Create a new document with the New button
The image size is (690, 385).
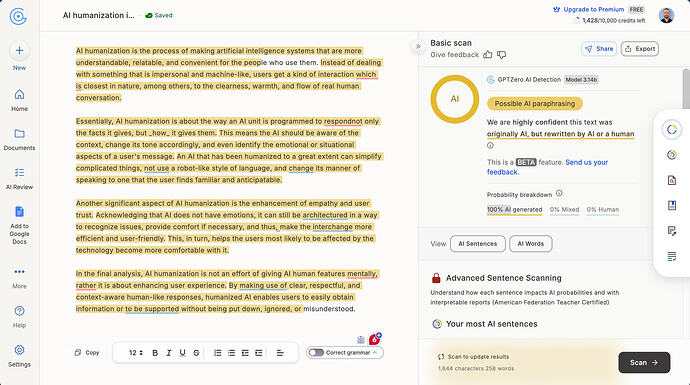(x=19, y=56)
